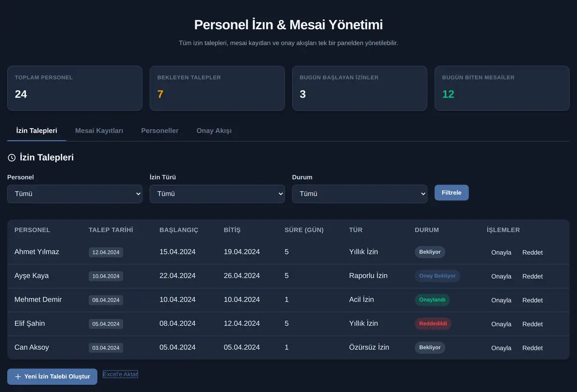Image resolution: width=577 pixels, height=392 pixels.
Task: Open the Mesai Kayıtları tab
Action: [99, 131]
